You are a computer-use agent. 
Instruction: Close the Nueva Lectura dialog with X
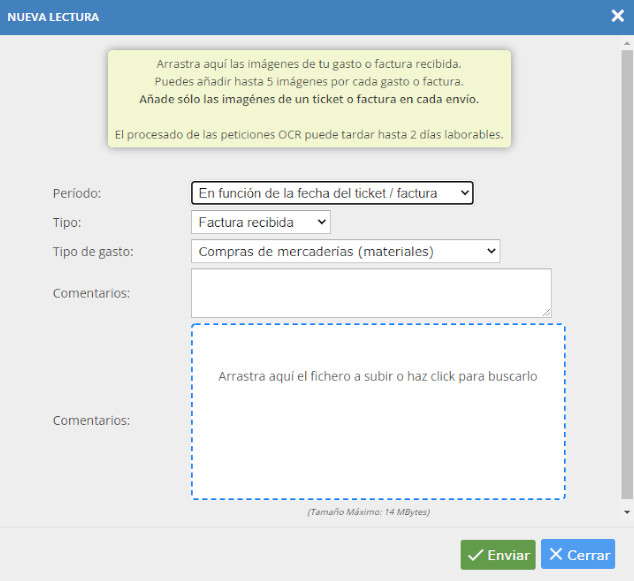tap(617, 16)
